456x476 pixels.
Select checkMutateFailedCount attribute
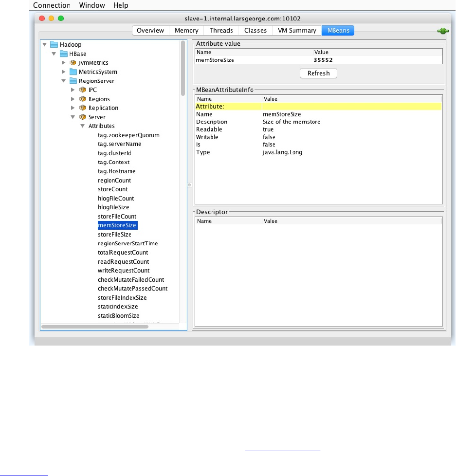pos(131,279)
